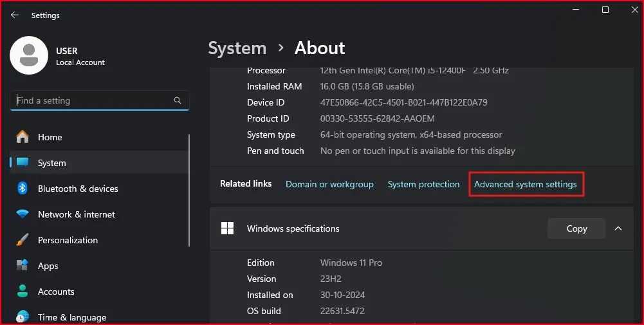This screenshot has height=325, width=644.
Task: Go to Personalization settings
Action: [98, 240]
